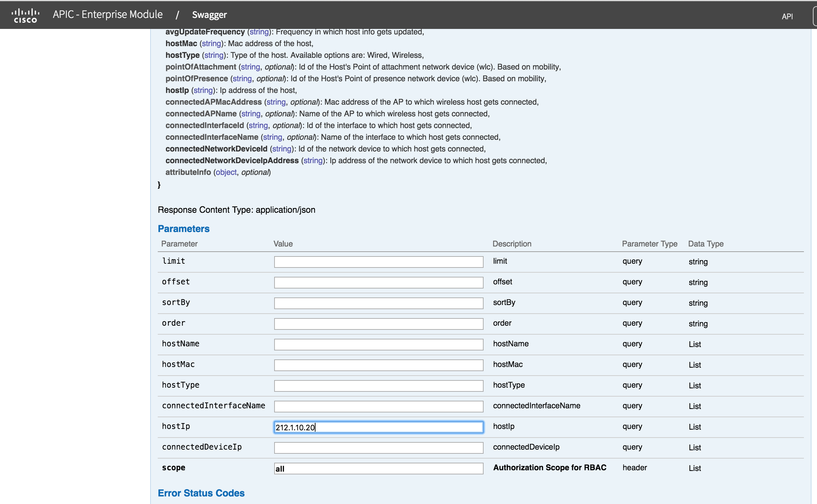The width and height of the screenshot is (817, 504).
Task: Click the Parameters section heading
Action: pos(184,229)
